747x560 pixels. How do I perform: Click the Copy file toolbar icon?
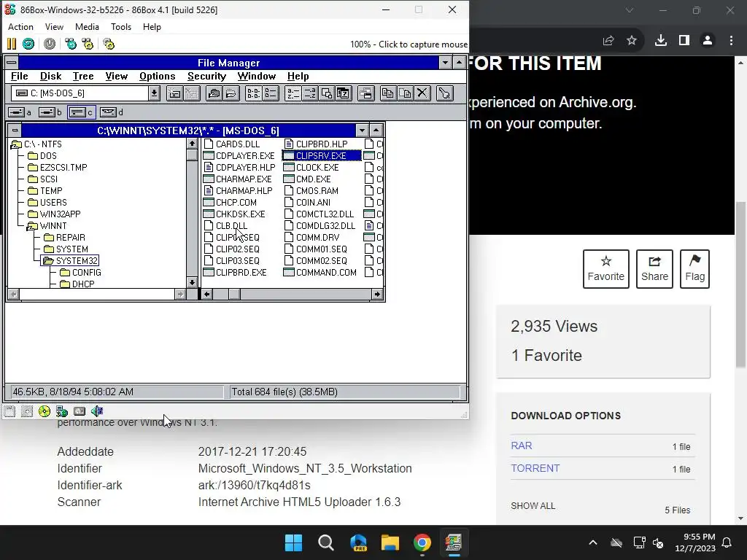coord(388,93)
